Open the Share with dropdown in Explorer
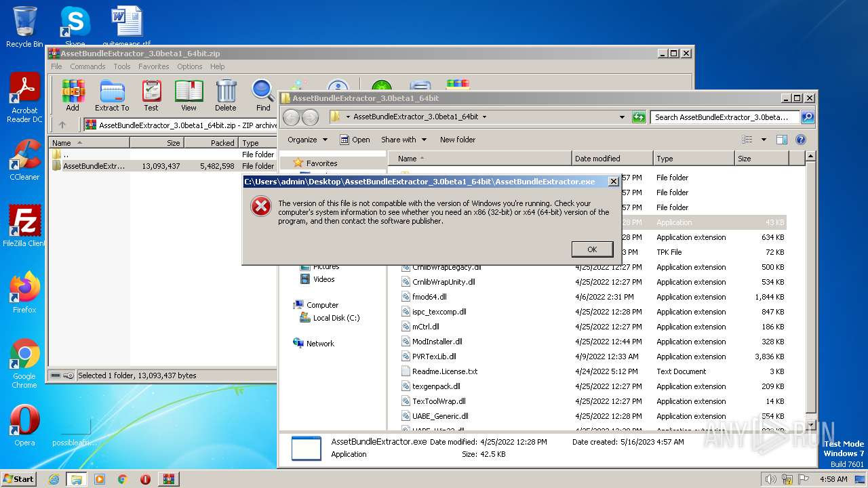 (x=404, y=140)
